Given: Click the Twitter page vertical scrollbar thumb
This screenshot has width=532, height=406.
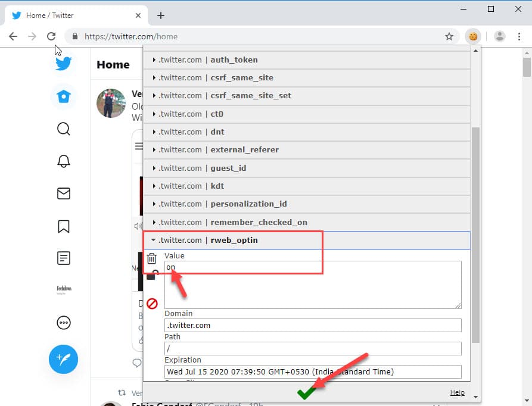Looking at the screenshot, I should pyautogui.click(x=527, y=67).
